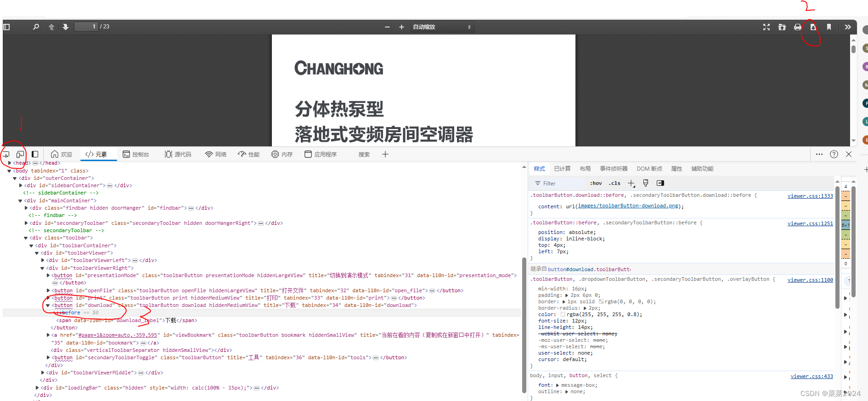868x401 pixels.
Task: Open the find-in-document search tool
Action: [36, 27]
